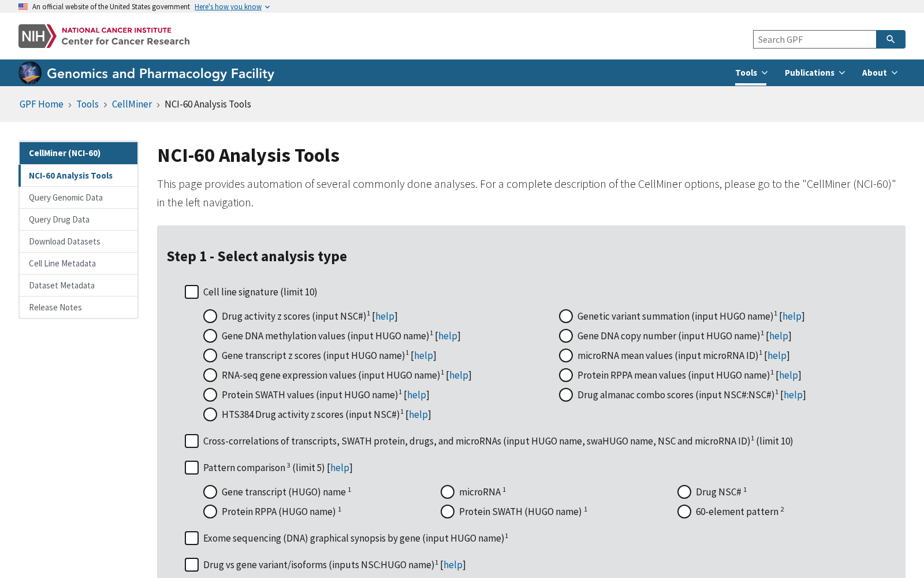Expand the Tools menu chevron

pyautogui.click(x=765, y=73)
